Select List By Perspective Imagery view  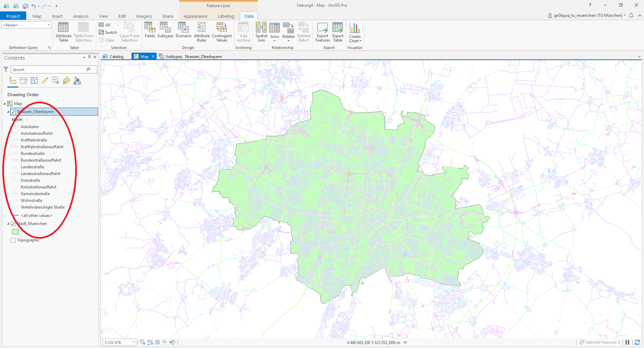coord(77,80)
